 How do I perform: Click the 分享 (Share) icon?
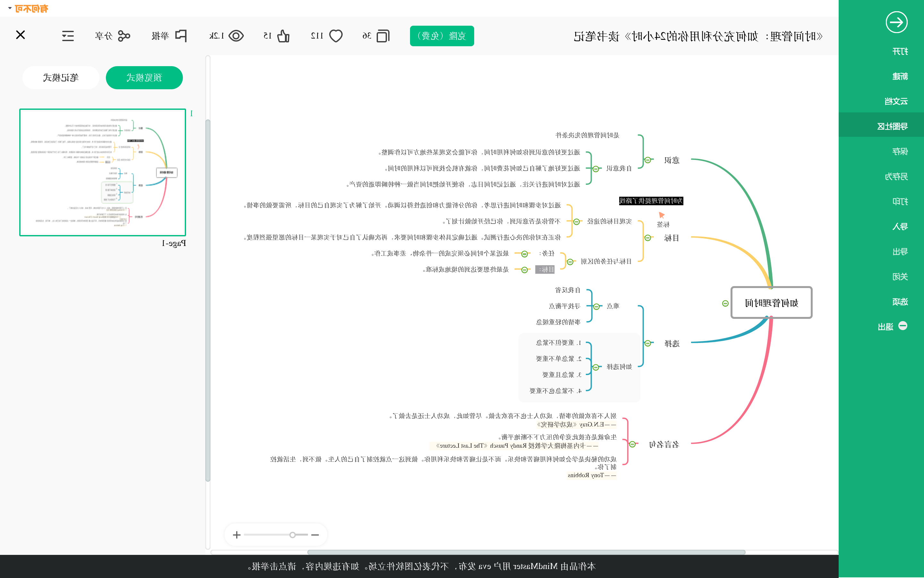124,36
